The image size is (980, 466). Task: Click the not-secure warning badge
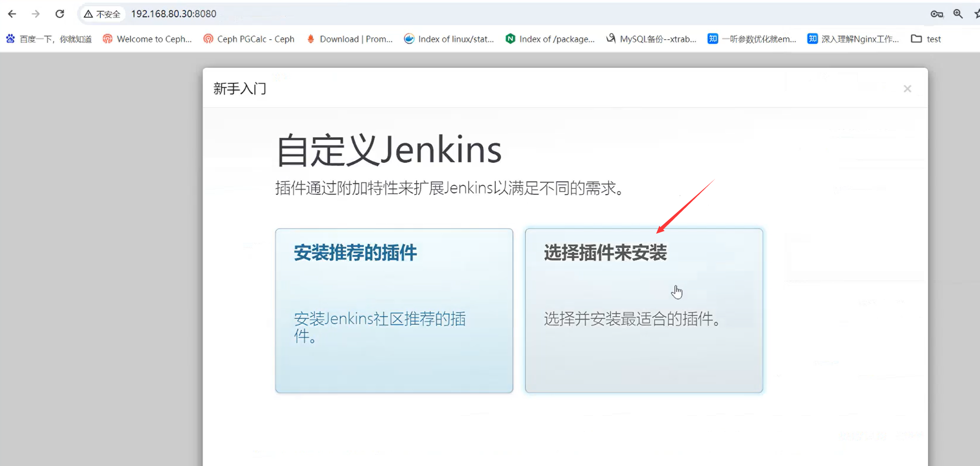click(x=102, y=14)
